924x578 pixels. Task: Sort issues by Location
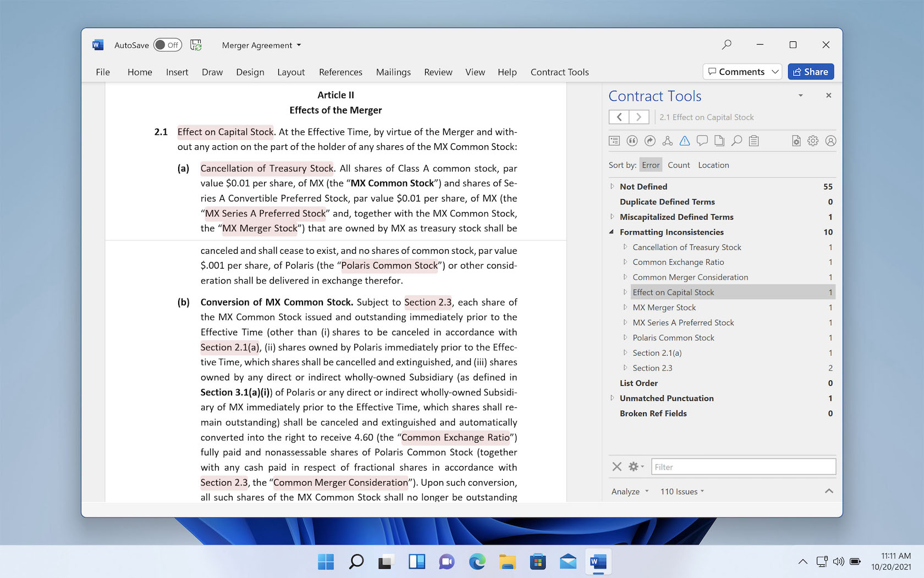[713, 165]
